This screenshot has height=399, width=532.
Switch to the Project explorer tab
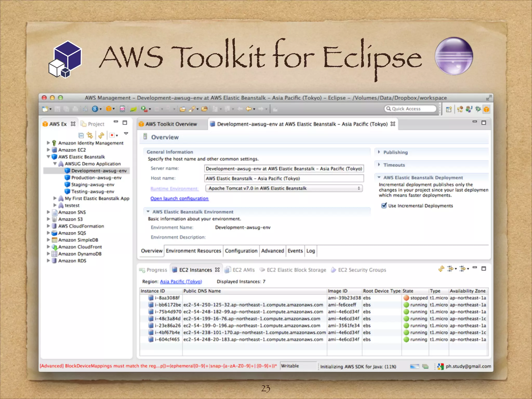pyautogui.click(x=92, y=124)
